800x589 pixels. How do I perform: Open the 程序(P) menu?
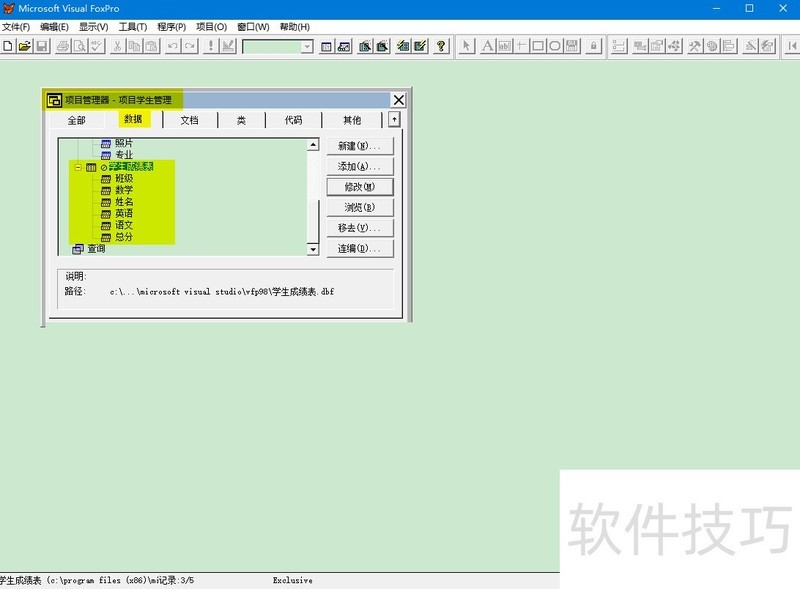tap(171, 27)
